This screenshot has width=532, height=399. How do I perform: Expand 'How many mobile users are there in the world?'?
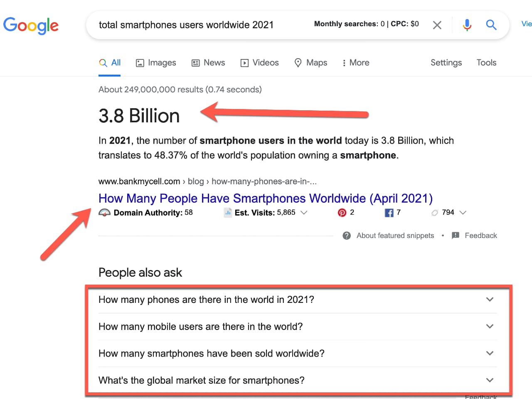click(x=490, y=327)
